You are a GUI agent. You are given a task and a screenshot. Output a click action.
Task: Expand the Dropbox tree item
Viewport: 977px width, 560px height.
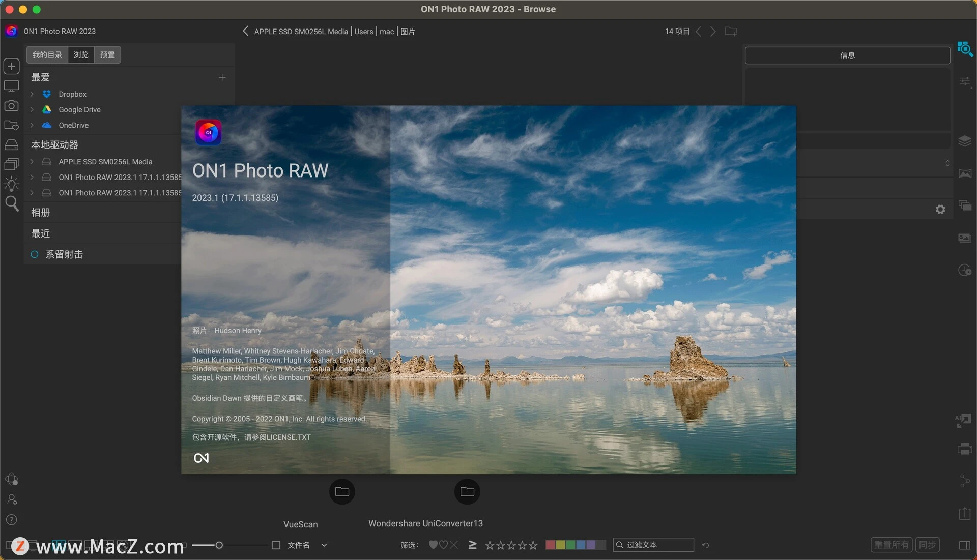click(x=32, y=94)
